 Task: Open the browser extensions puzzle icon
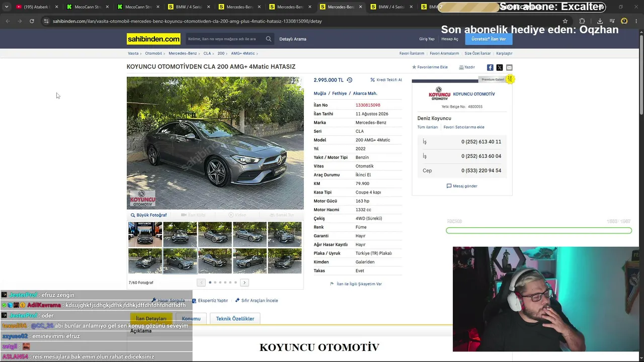pos(582,21)
